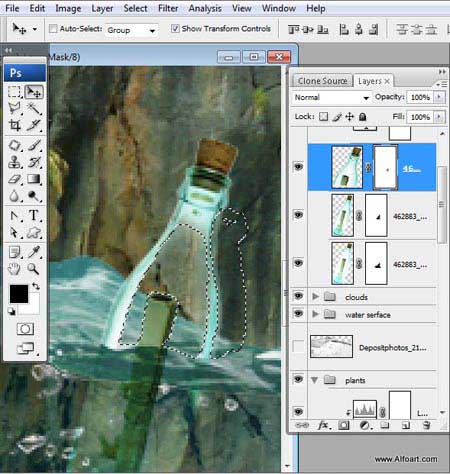Viewport: 450px width, 474px height.
Task: Open the Normal blend mode dropdown
Action: [x=332, y=97]
